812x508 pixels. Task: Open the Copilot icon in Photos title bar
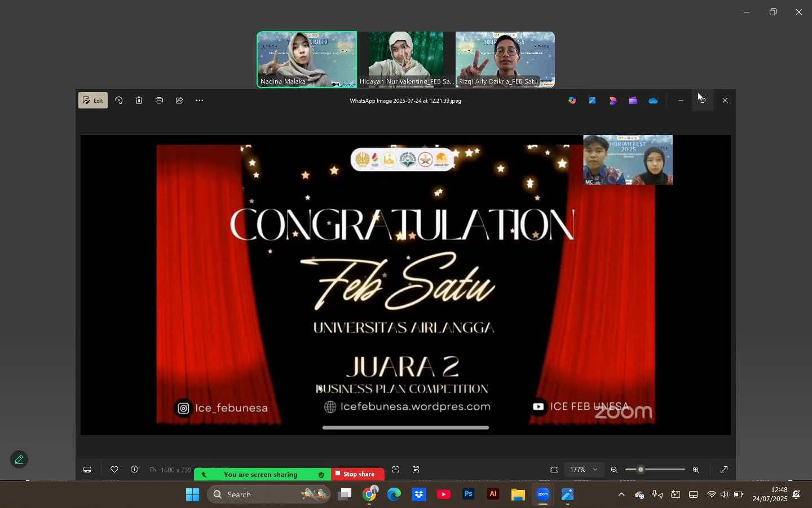[572, 100]
